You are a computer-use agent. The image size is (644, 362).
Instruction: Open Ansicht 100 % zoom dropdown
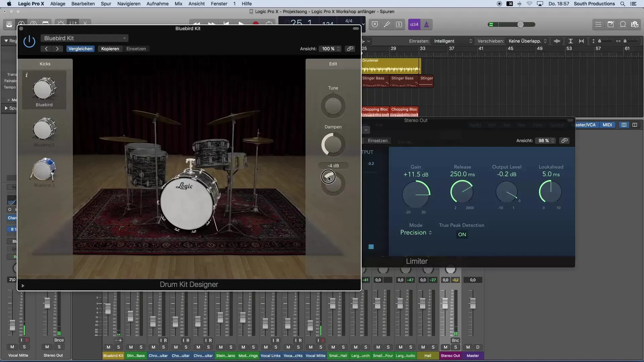330,49
